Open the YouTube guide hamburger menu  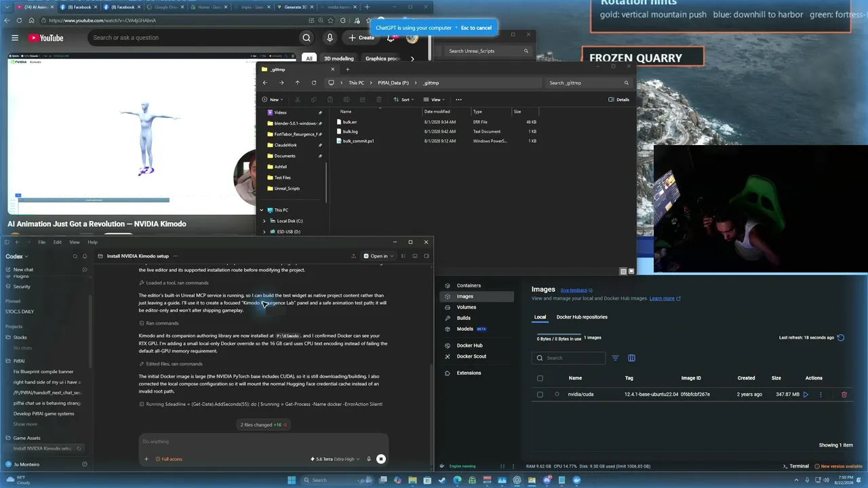[x=15, y=38]
